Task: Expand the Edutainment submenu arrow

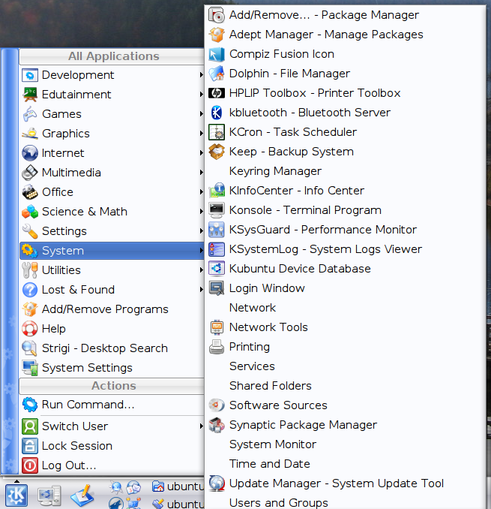Action: click(201, 94)
